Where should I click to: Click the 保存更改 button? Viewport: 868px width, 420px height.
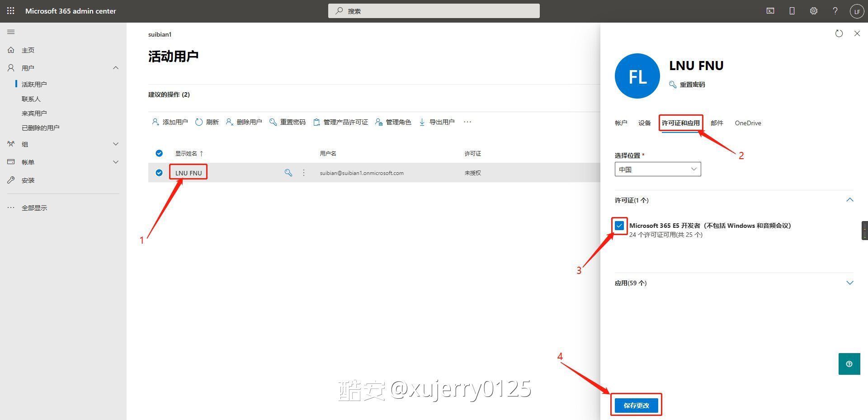click(x=636, y=406)
